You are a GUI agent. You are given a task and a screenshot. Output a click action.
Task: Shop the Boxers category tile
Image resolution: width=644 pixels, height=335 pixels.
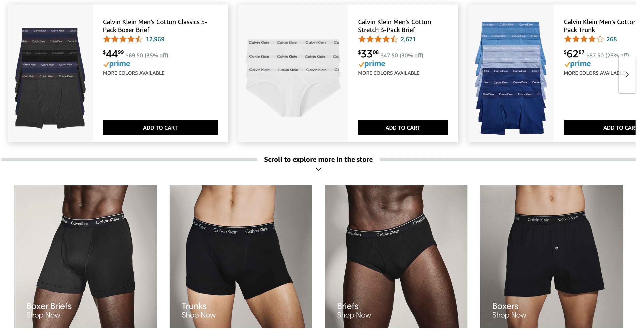pos(551,256)
